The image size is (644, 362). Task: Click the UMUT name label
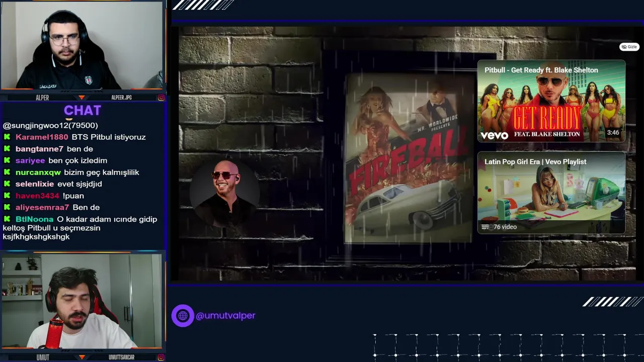43,357
